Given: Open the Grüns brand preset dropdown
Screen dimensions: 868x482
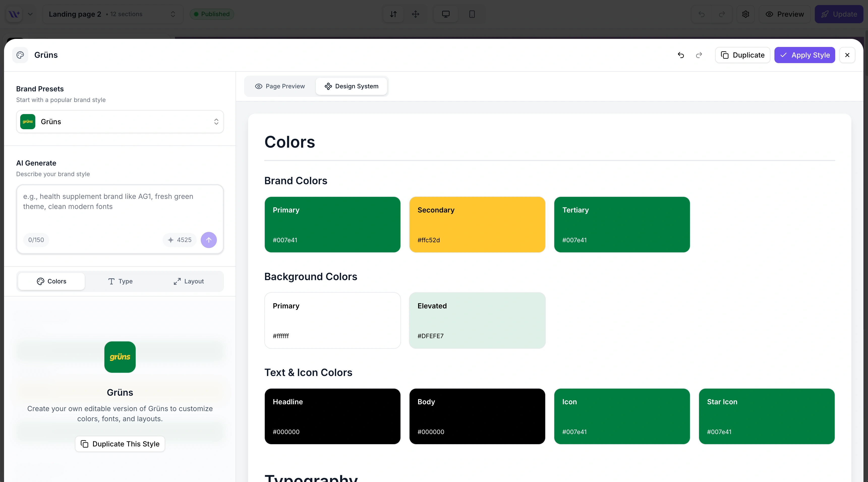Looking at the screenshot, I should pyautogui.click(x=120, y=122).
